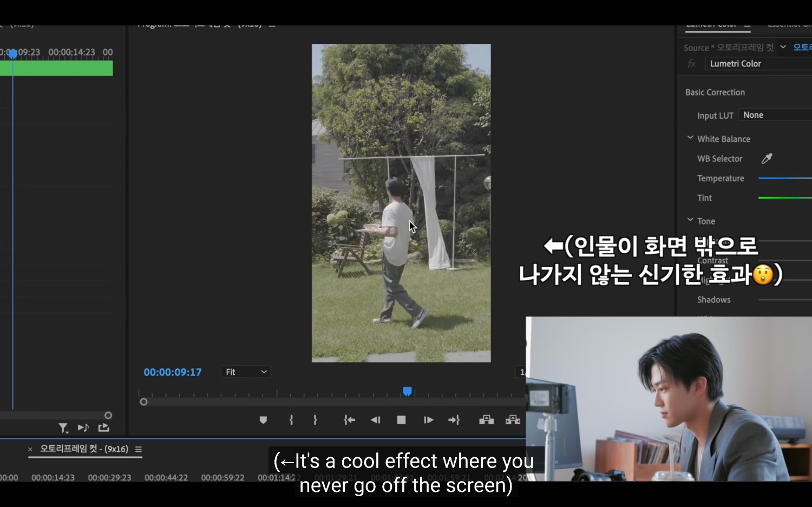
Task: Click the WB Selector label
Action: tap(719, 159)
